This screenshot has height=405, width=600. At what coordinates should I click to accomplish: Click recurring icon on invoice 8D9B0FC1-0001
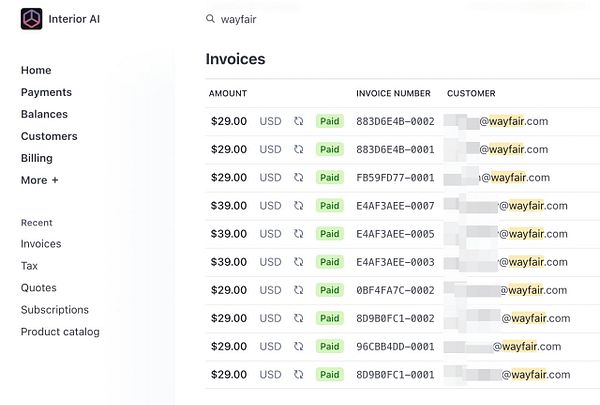click(x=298, y=374)
